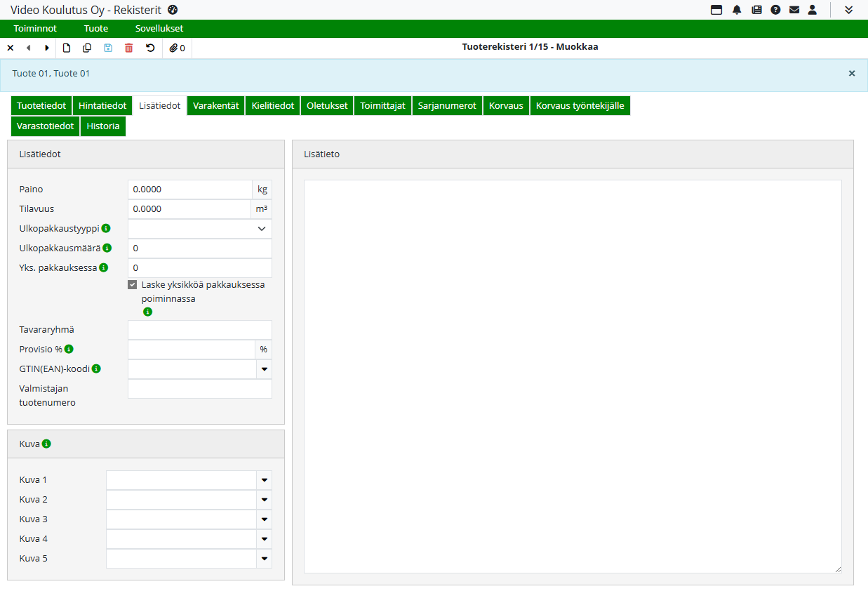This screenshot has height=591, width=868.
Task: Go to the next product record
Action: point(47,48)
